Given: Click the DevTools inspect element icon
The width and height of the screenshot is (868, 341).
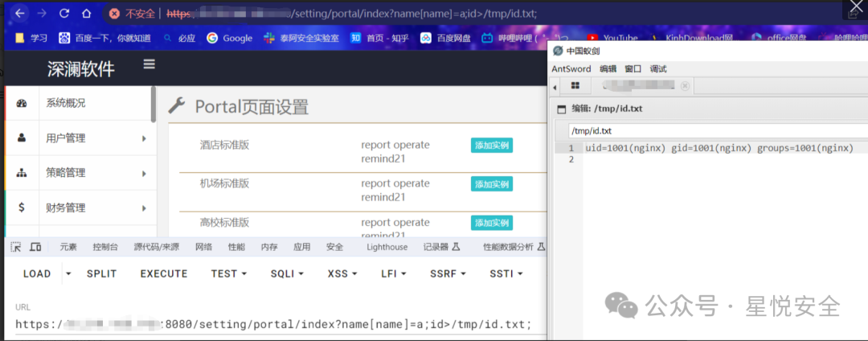Looking at the screenshot, I should [x=15, y=247].
